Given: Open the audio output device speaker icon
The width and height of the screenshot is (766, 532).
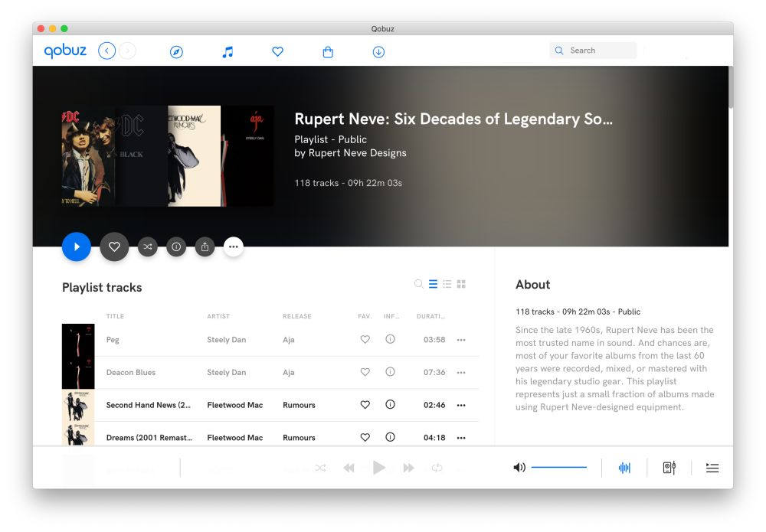Looking at the screenshot, I should pos(669,468).
